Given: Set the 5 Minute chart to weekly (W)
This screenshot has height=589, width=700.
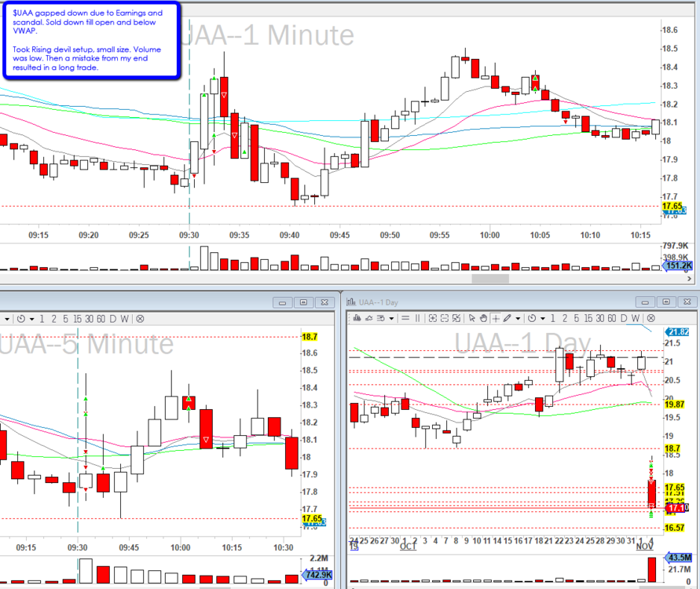Looking at the screenshot, I should pyautogui.click(x=125, y=318).
